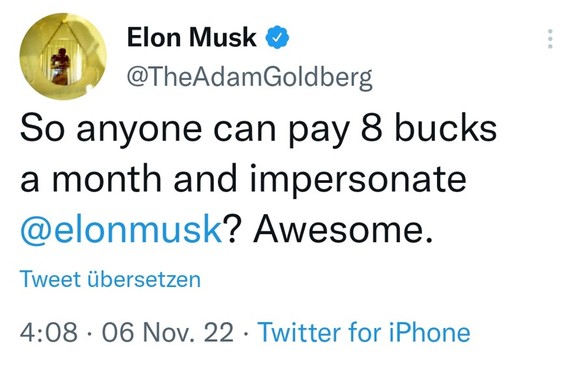Click the number 8 in the tweet
This screenshot has height=367, width=582.
(372, 128)
